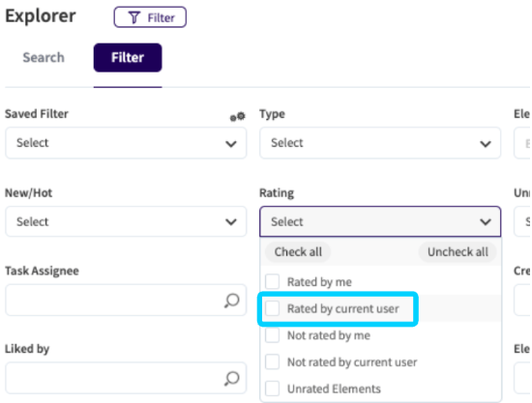Check Not rated by current user checkbox

click(273, 362)
